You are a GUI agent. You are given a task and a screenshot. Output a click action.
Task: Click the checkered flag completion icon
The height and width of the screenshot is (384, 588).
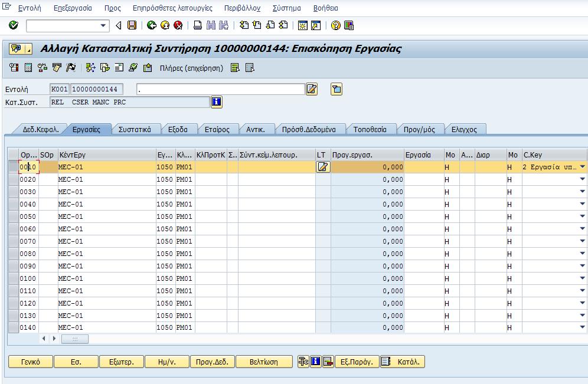[71, 68]
